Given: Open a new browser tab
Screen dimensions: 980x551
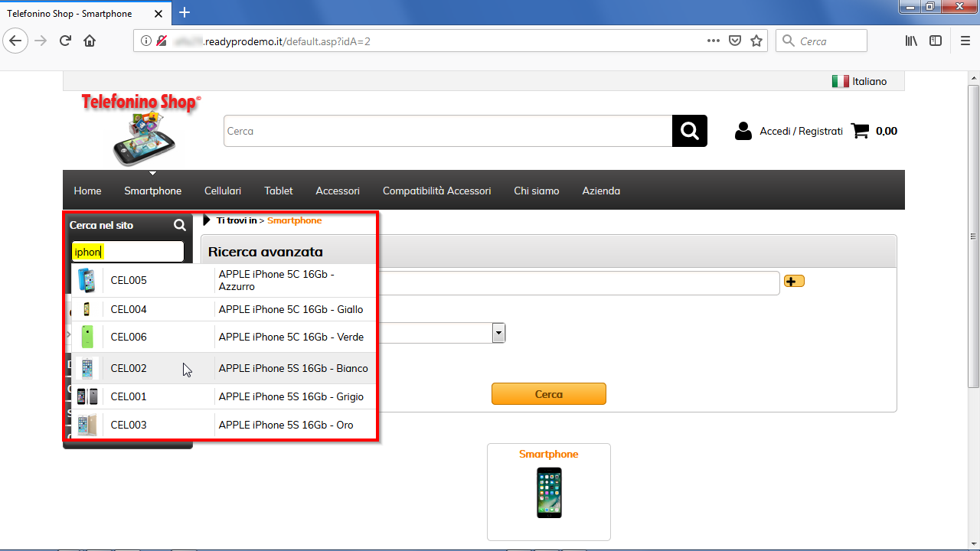Looking at the screenshot, I should pos(185,12).
